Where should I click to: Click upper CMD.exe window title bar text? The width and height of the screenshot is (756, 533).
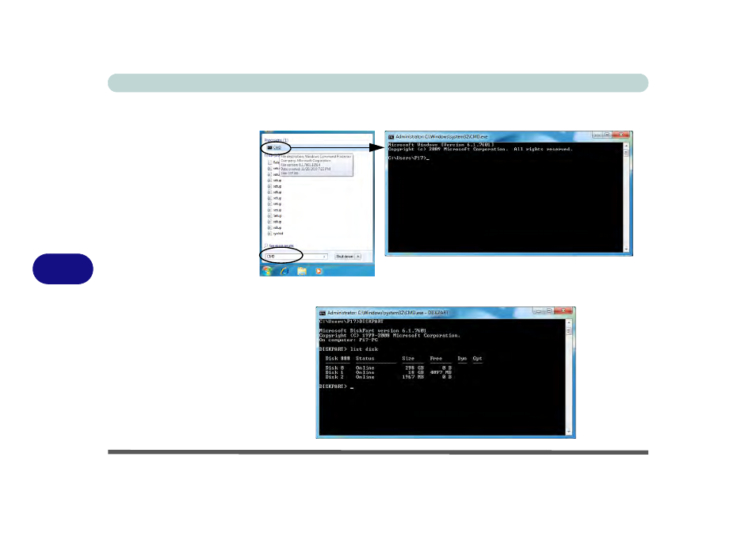point(441,137)
